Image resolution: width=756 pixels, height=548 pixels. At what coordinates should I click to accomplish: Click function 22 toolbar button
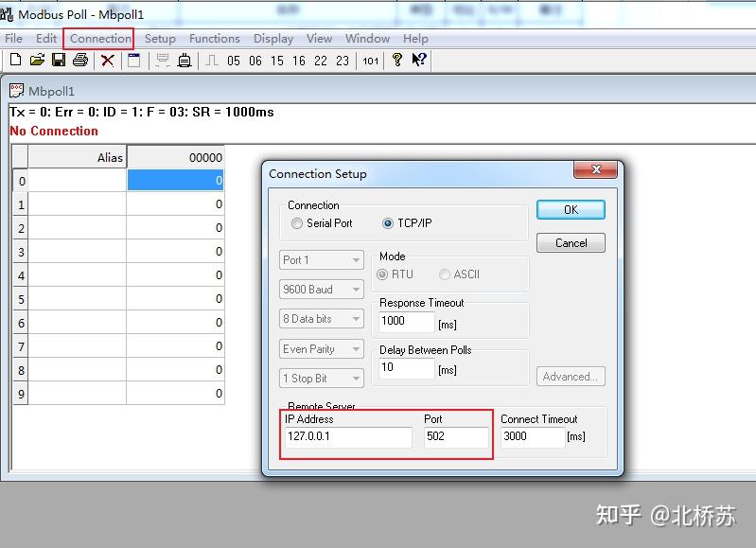click(321, 61)
